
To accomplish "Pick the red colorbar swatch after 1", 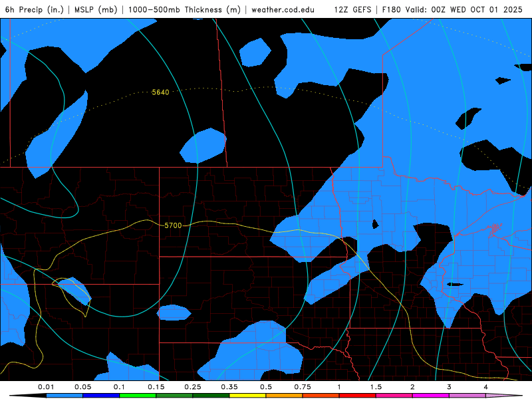I will pos(358,396).
